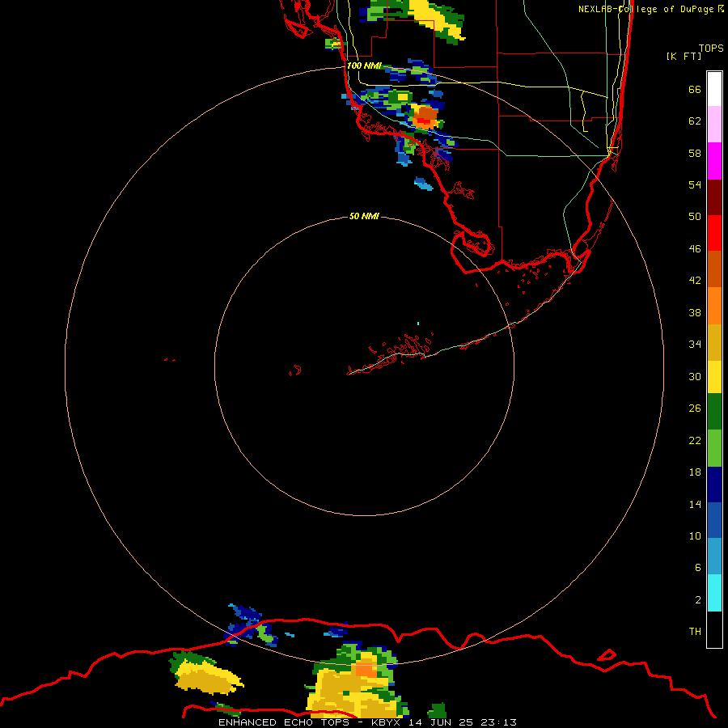
Task: Click the 62 legend value
Action: pyautogui.click(x=695, y=121)
